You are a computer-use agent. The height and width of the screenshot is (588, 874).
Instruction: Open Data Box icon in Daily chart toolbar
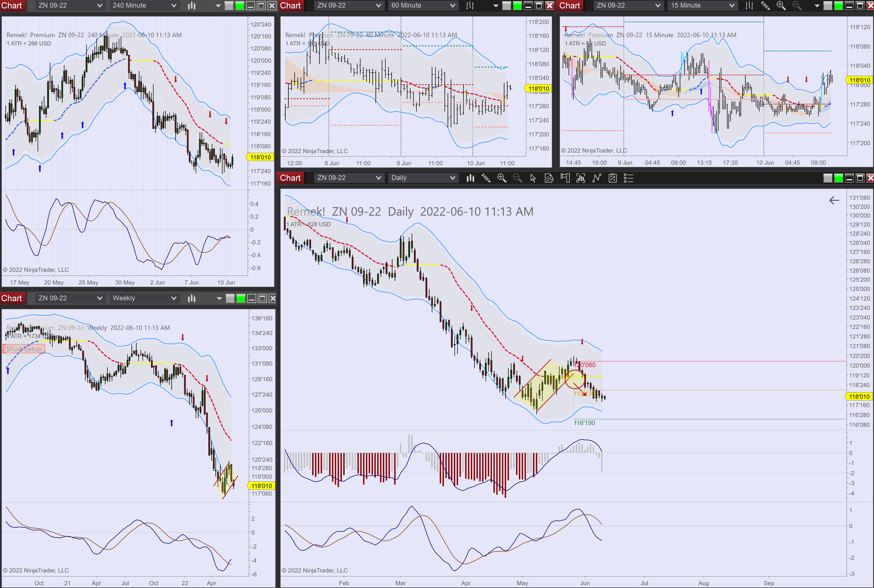[x=549, y=178]
